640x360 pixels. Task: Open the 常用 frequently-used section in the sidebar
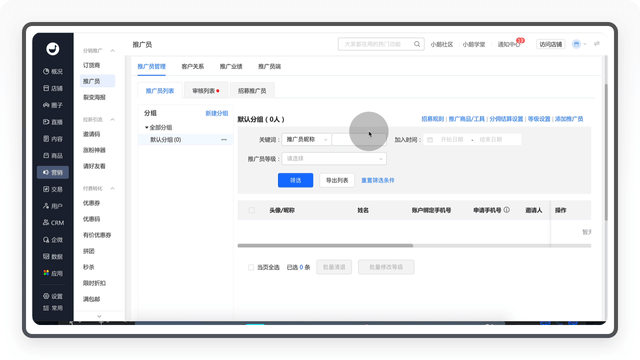click(x=53, y=308)
